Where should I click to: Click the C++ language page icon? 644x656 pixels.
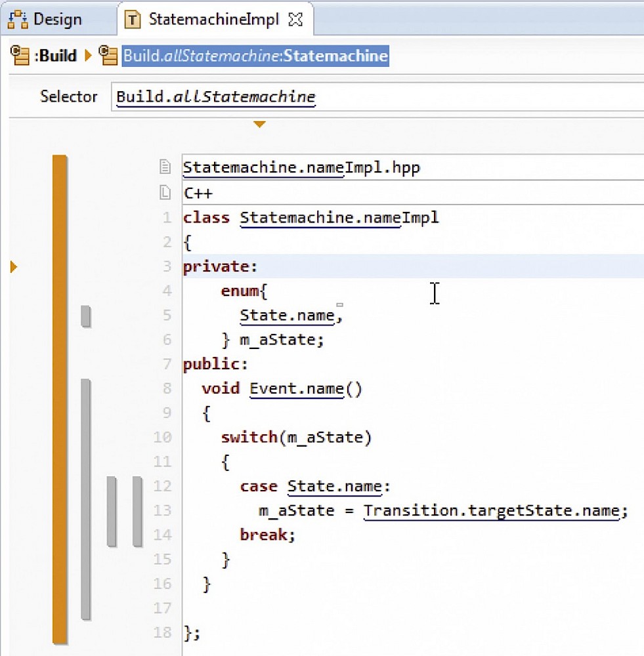pyautogui.click(x=165, y=192)
